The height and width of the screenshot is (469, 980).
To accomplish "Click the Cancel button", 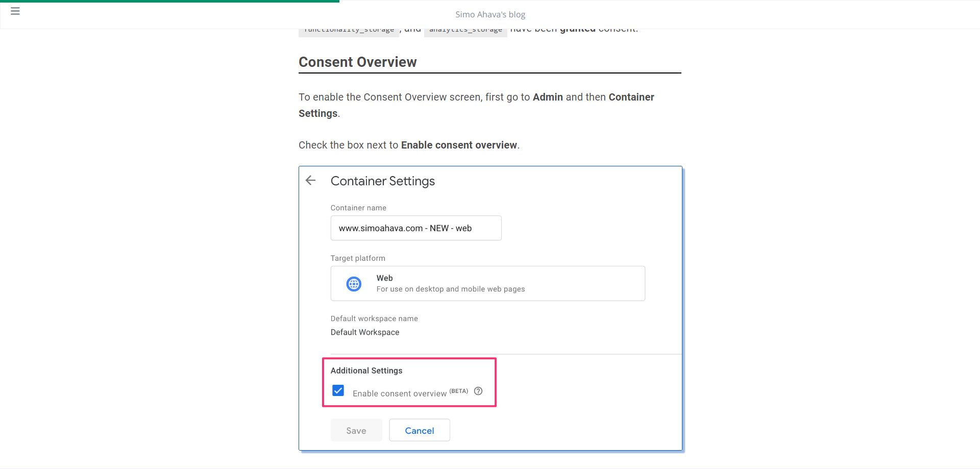I will coord(419,430).
